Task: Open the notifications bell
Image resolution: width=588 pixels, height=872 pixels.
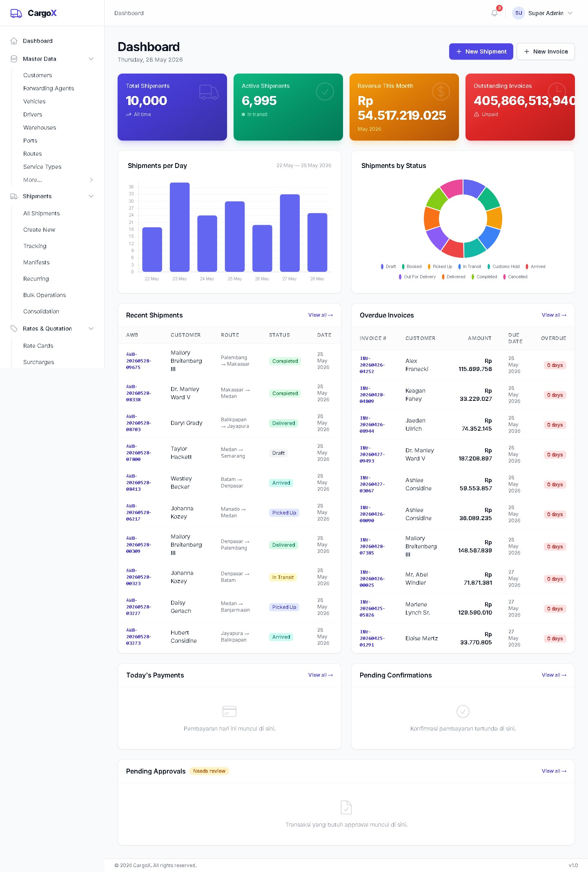Action: pos(494,13)
